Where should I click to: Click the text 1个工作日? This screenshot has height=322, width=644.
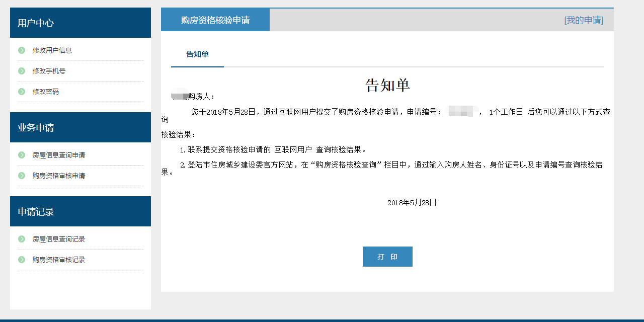[x=506, y=112]
